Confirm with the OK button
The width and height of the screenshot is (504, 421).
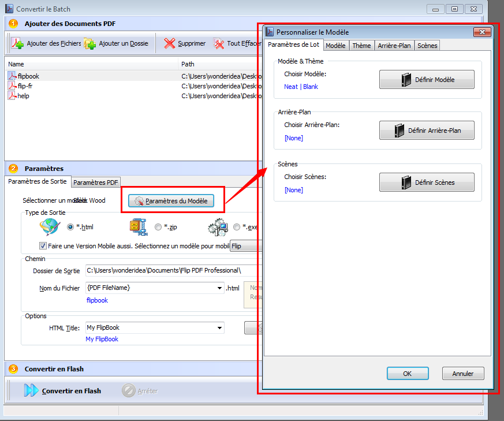(408, 374)
